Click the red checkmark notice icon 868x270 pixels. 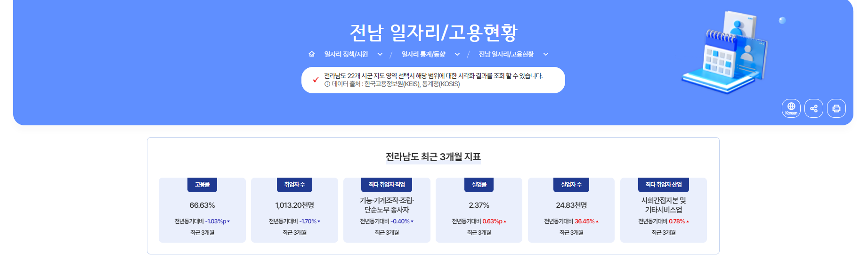[316, 80]
